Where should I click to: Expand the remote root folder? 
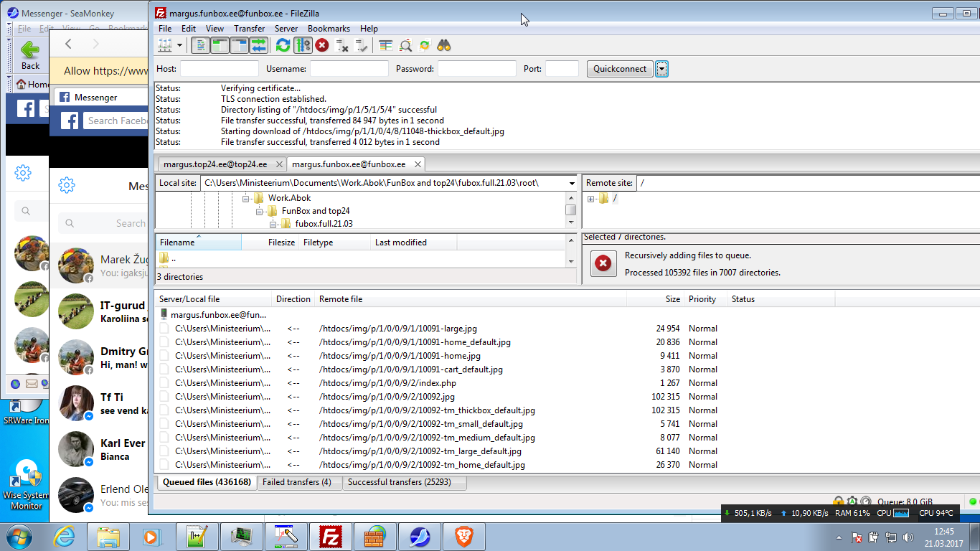pos(590,199)
